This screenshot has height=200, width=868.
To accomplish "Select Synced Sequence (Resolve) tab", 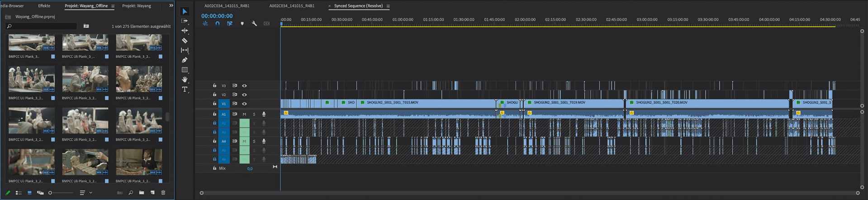I will pyautogui.click(x=358, y=6).
